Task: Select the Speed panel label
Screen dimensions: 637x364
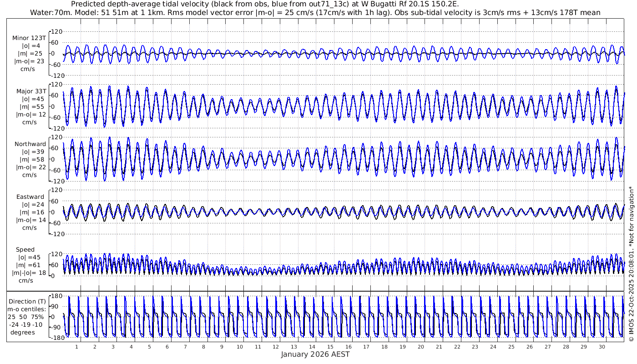Action: tap(25, 250)
